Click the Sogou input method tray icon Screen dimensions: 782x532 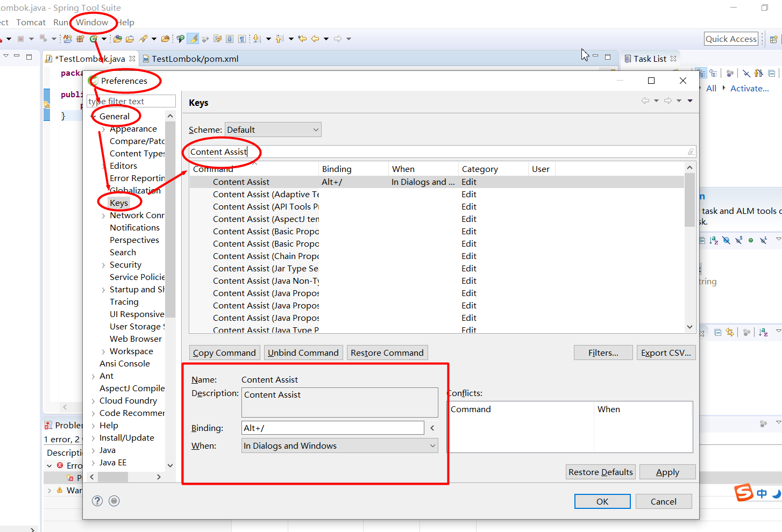tap(744, 492)
